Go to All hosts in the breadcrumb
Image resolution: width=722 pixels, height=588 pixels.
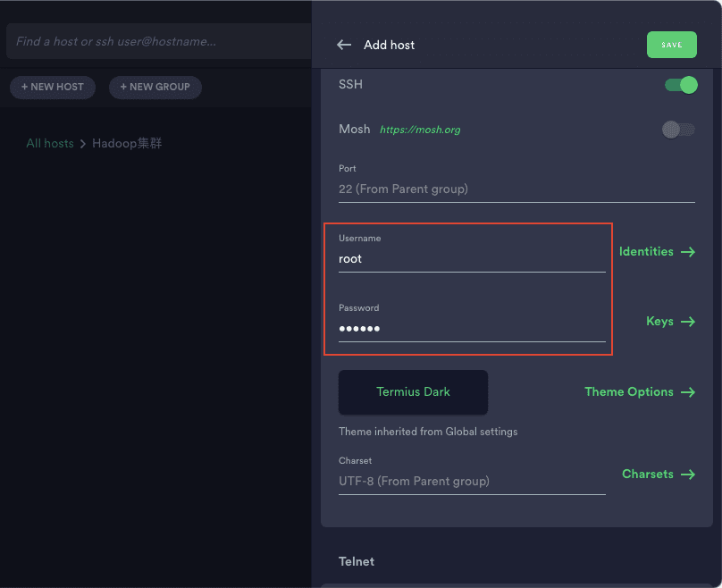pos(50,144)
